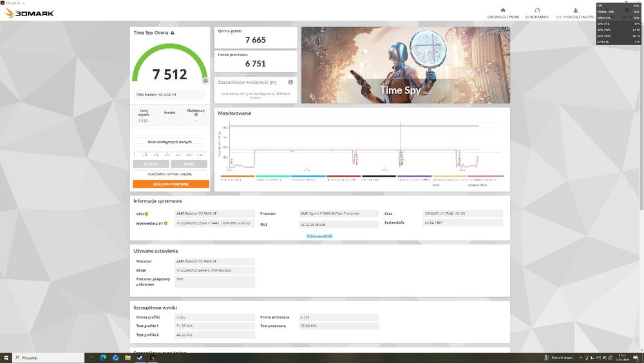Click the taskbar clock
Viewport: 644px width, 363px height.
click(x=621, y=358)
